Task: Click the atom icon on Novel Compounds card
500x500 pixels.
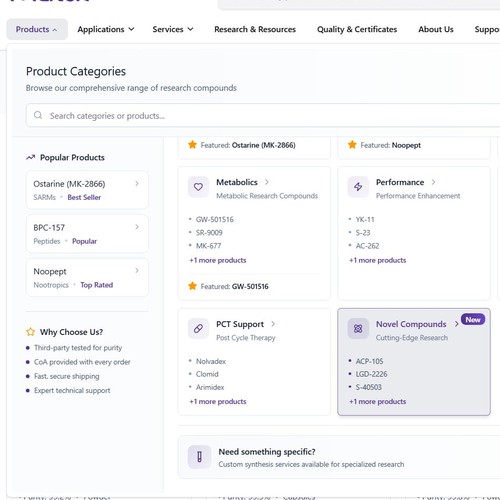Action: click(x=358, y=329)
